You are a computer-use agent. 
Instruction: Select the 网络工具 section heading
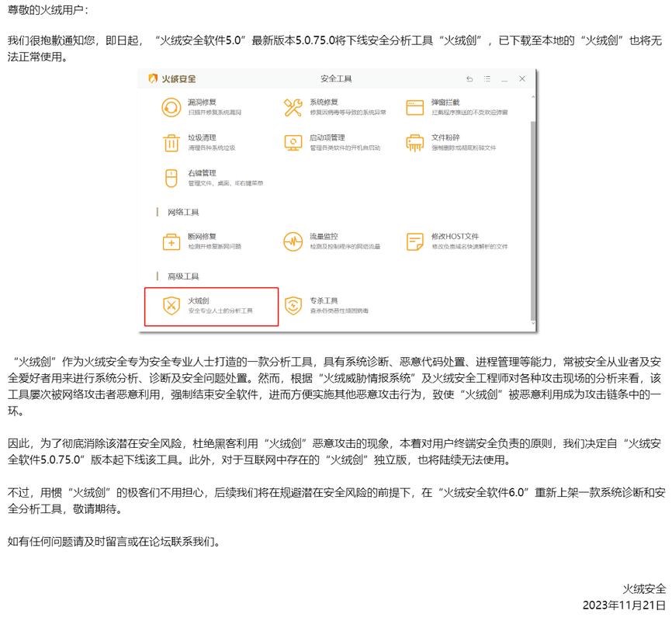[183, 212]
